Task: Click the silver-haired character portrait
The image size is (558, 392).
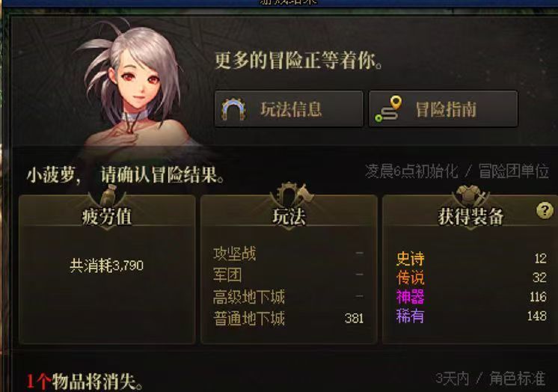Action: (133, 89)
